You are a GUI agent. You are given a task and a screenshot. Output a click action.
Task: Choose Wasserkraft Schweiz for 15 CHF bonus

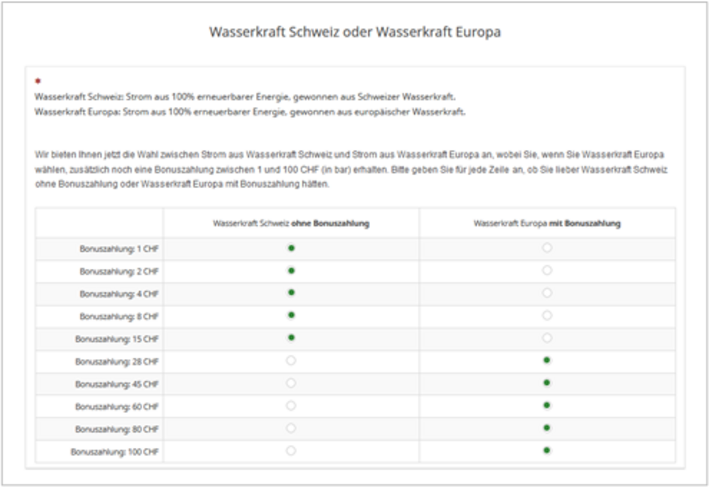tap(291, 338)
